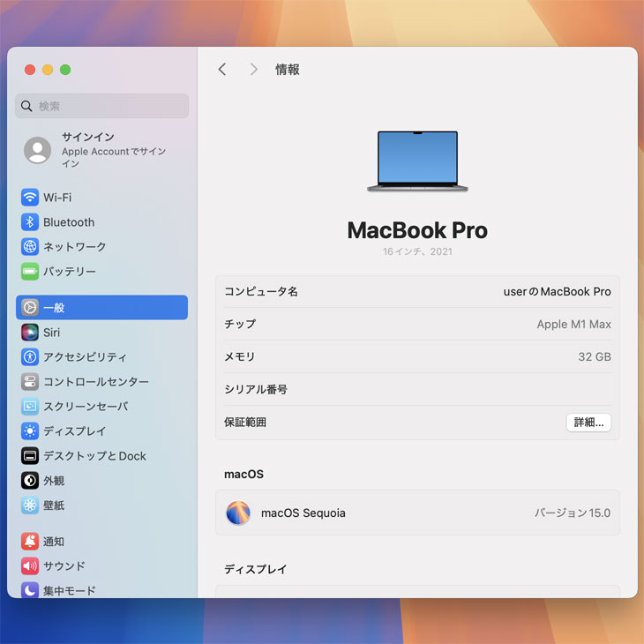Open the スクリーンセーバ icon
Viewport: 644px width, 644px height.
click(30, 406)
